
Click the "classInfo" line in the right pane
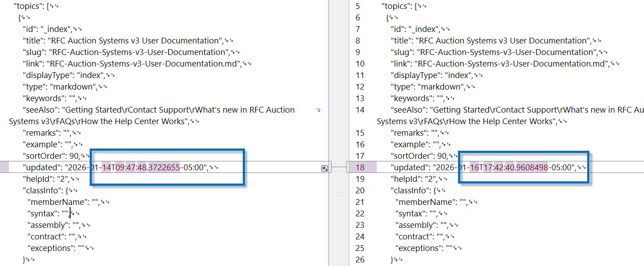[409, 191]
